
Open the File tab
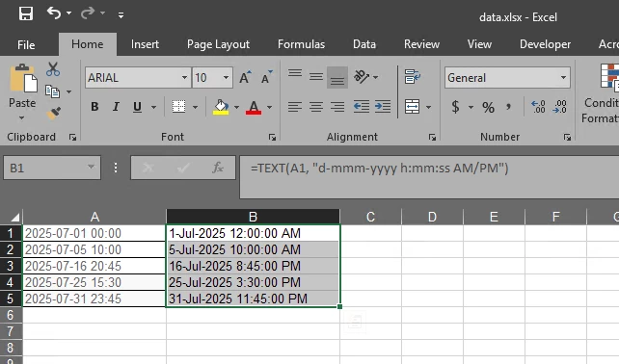(26, 44)
